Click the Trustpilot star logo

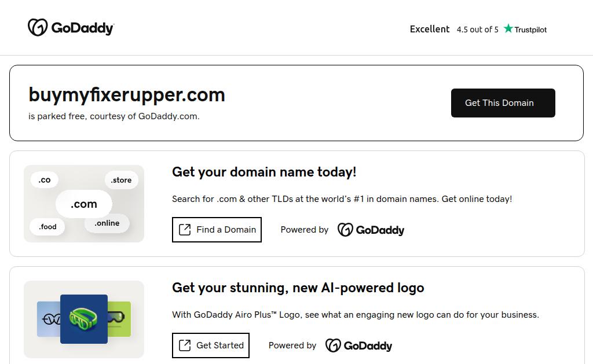(525, 29)
